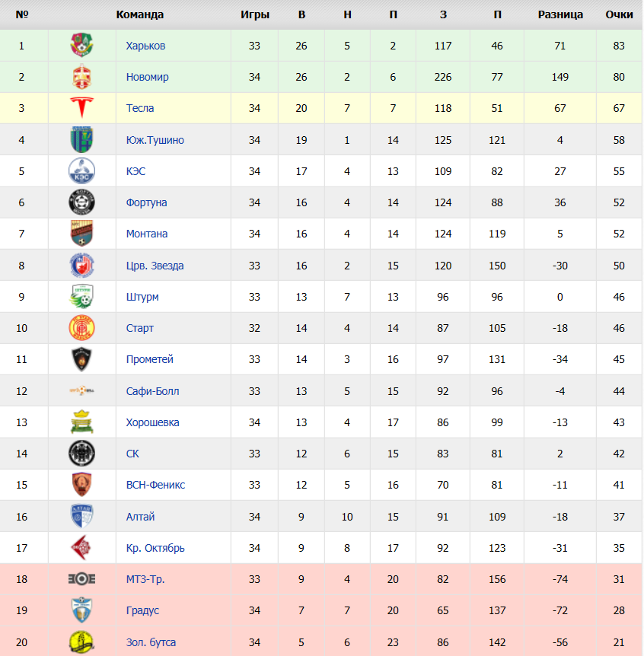Click the КЭС round emblem

click(x=81, y=171)
